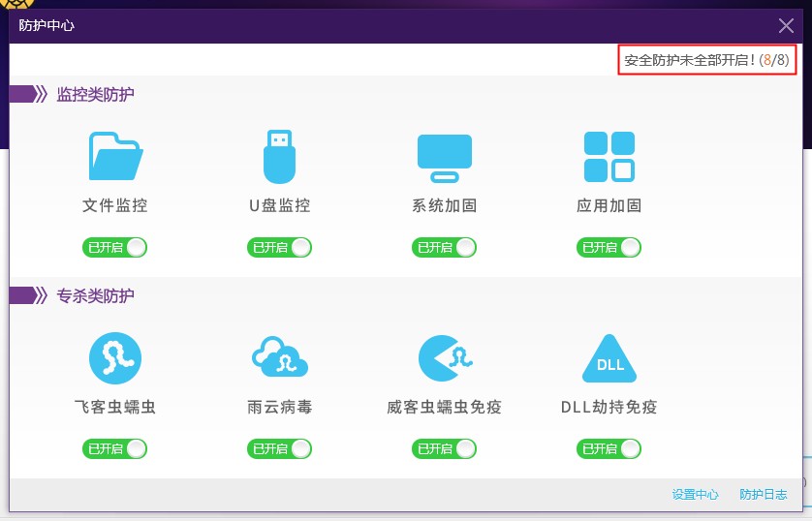This screenshot has width=812, height=521.
Task: Turn off 系统加固 toggle
Action: (x=445, y=247)
